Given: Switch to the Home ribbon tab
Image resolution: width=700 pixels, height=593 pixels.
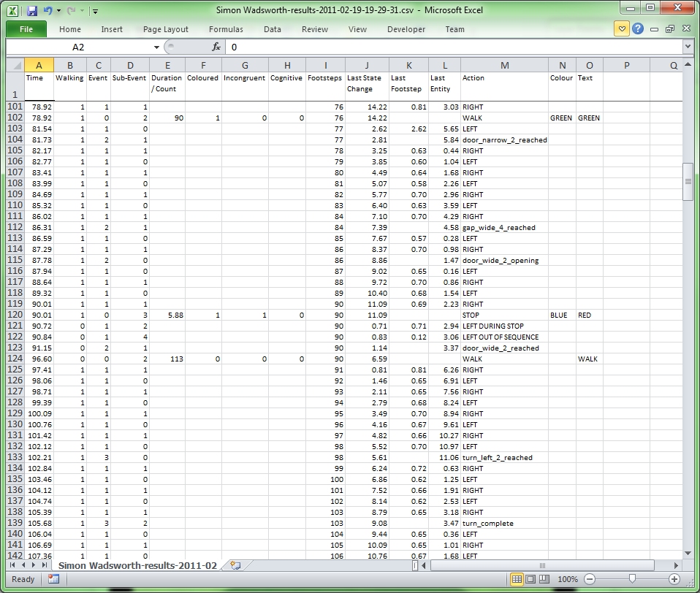Looking at the screenshot, I should 70,29.
